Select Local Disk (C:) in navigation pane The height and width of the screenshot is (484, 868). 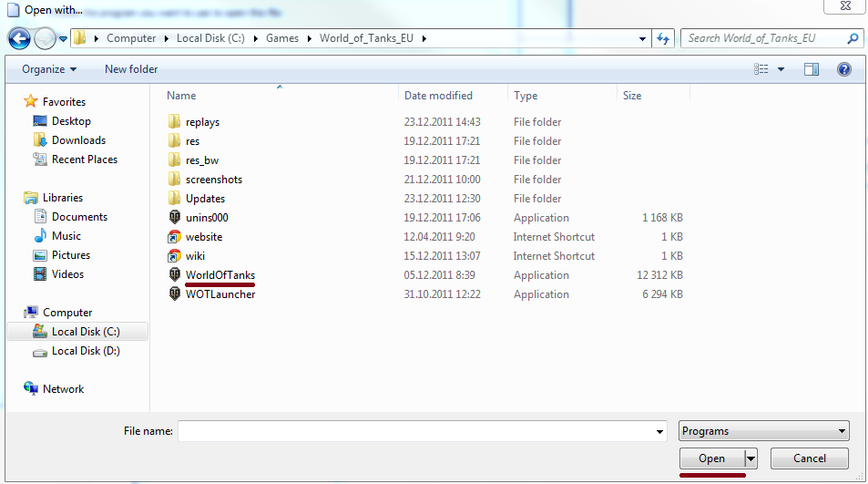click(77, 331)
